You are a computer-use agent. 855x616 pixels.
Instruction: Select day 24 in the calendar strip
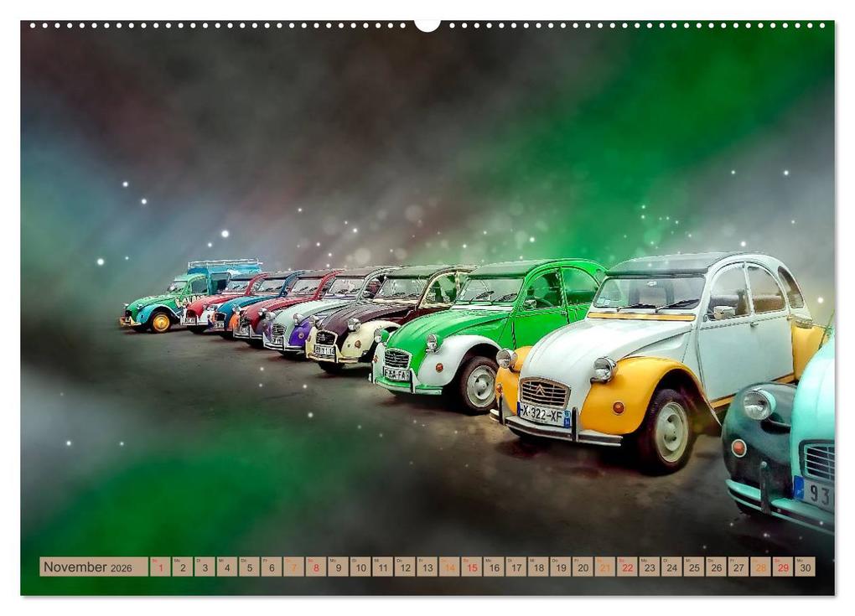pos(672,567)
